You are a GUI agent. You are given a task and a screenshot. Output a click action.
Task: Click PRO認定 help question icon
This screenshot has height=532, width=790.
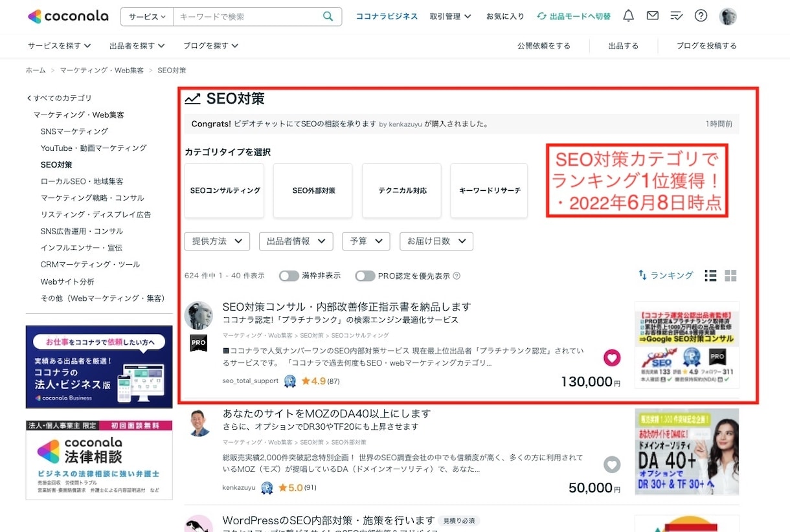pyautogui.click(x=457, y=276)
